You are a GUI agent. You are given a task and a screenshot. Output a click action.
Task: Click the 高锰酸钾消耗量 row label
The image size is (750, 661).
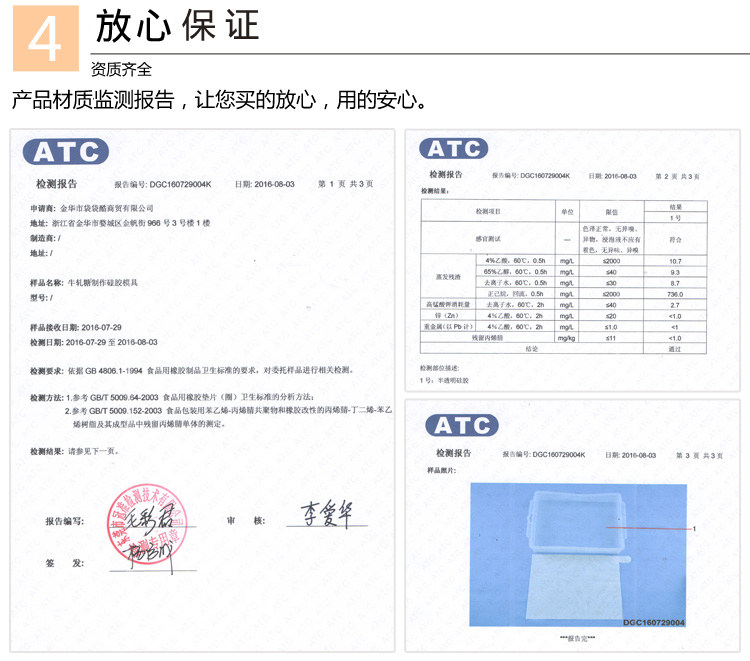[x=448, y=304]
